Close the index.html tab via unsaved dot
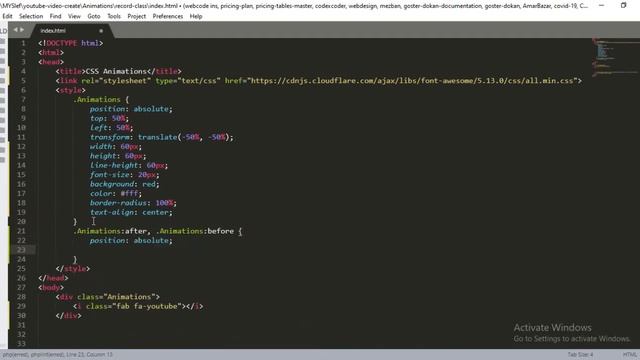The height and width of the screenshot is (360, 640). pyautogui.click(x=101, y=31)
